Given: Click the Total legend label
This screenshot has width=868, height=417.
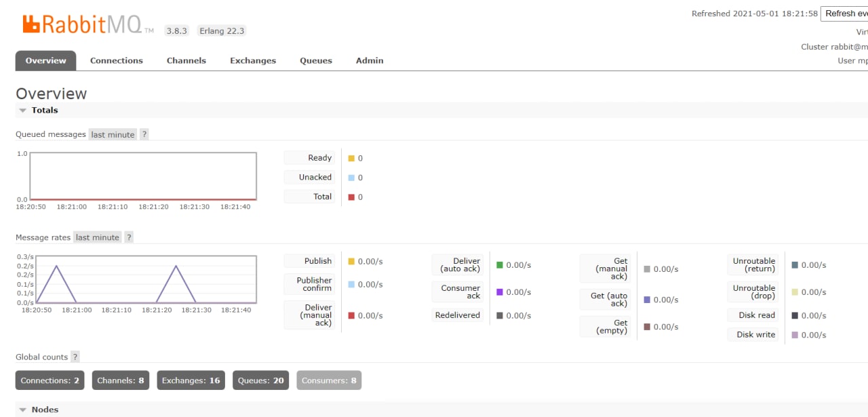Looking at the screenshot, I should point(310,197).
